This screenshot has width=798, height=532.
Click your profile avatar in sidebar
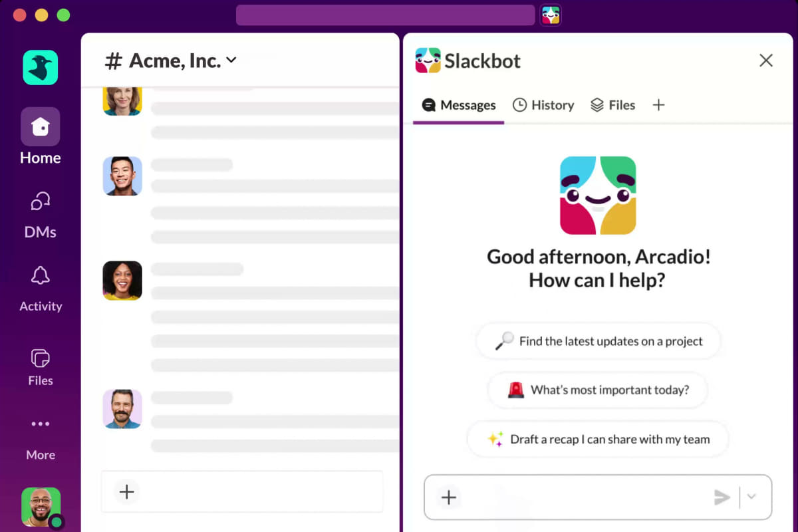[41, 507]
